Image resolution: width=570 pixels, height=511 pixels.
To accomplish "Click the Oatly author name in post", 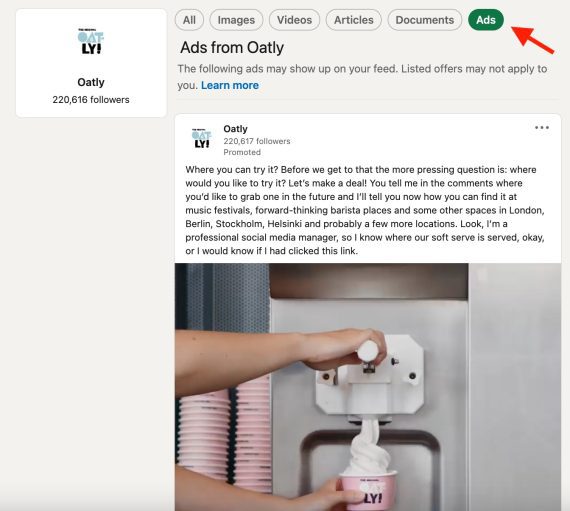I will 236,129.
